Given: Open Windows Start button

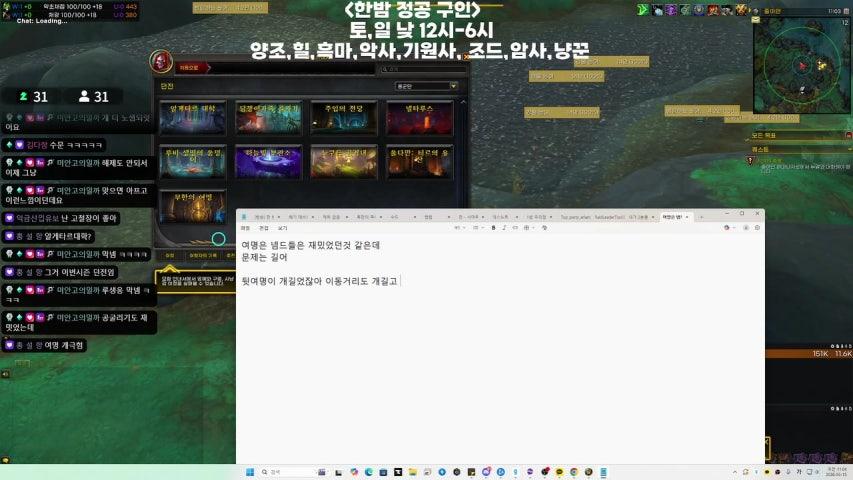Looking at the screenshot, I should pos(250,472).
